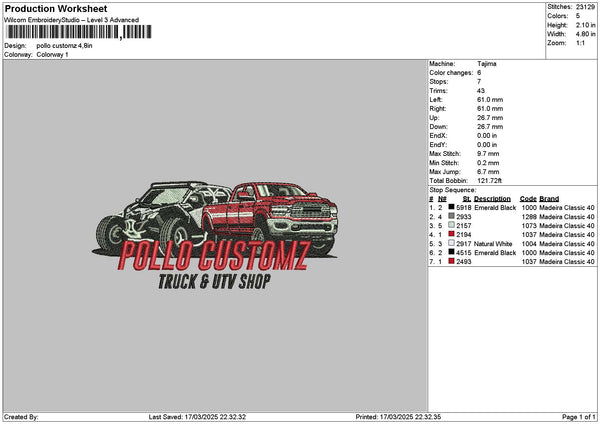Click the stitch count '5918' in stop 1
The height and width of the screenshot is (424, 600).
(464, 208)
